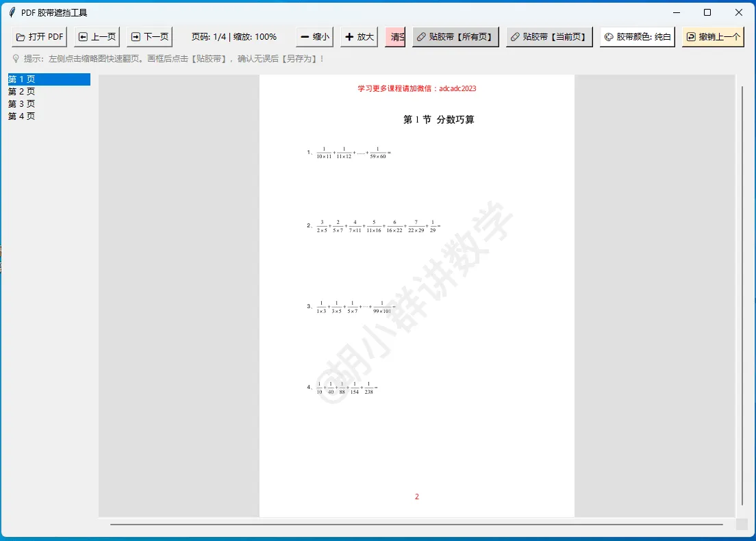756x541 pixels.
Task: Select 第 4 页 in page list
Action: [x=49, y=116]
